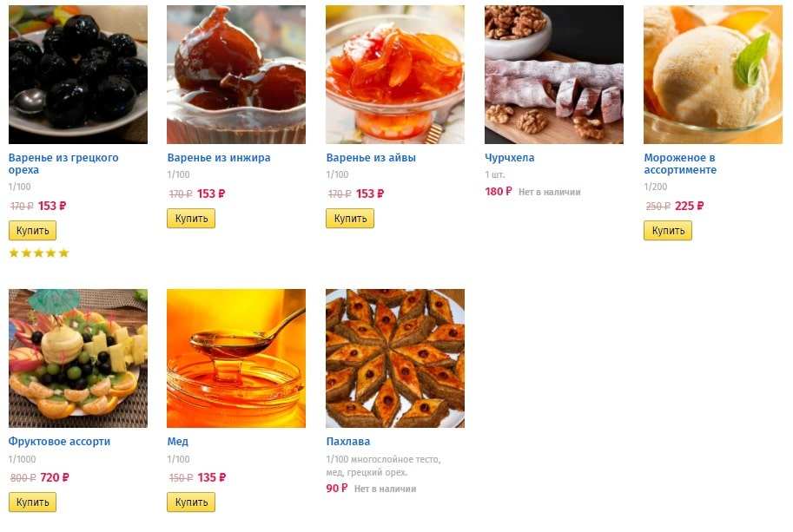
Task: Add Варенье из айвы with Купить button
Action: (350, 219)
